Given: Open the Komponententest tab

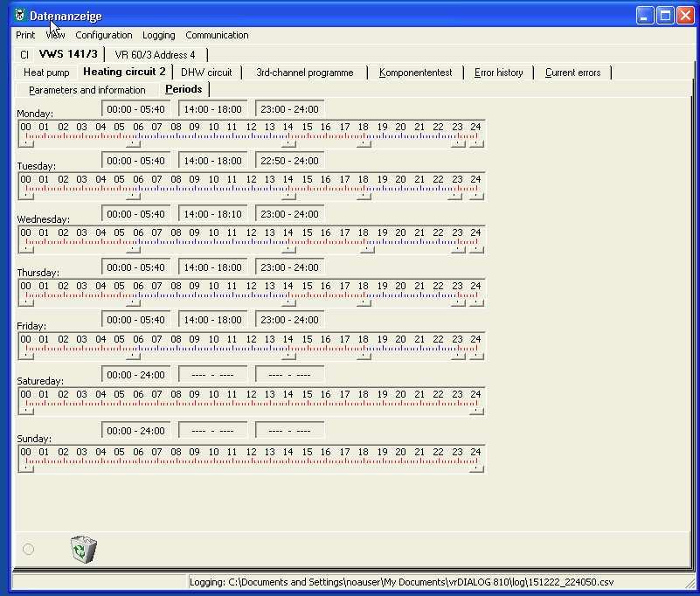Looking at the screenshot, I should pyautogui.click(x=415, y=73).
